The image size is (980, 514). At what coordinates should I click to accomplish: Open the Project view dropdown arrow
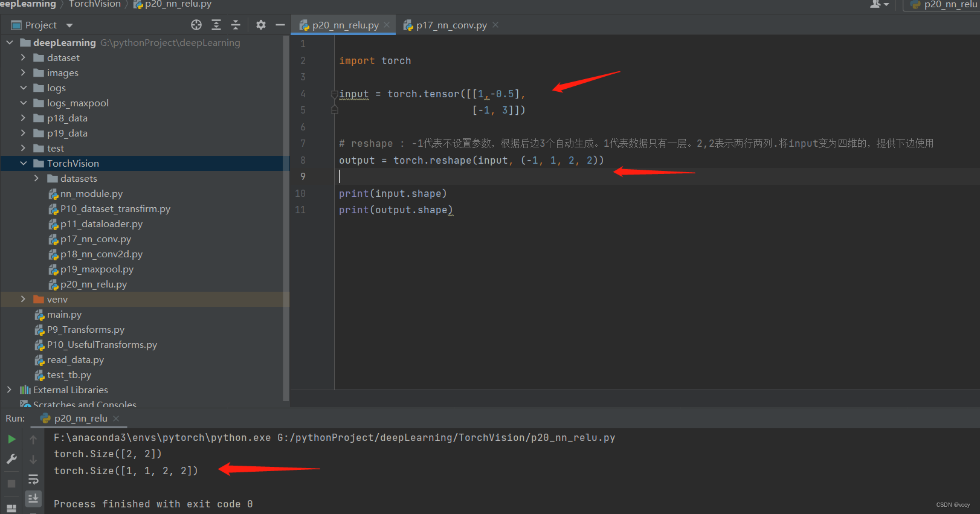69,25
